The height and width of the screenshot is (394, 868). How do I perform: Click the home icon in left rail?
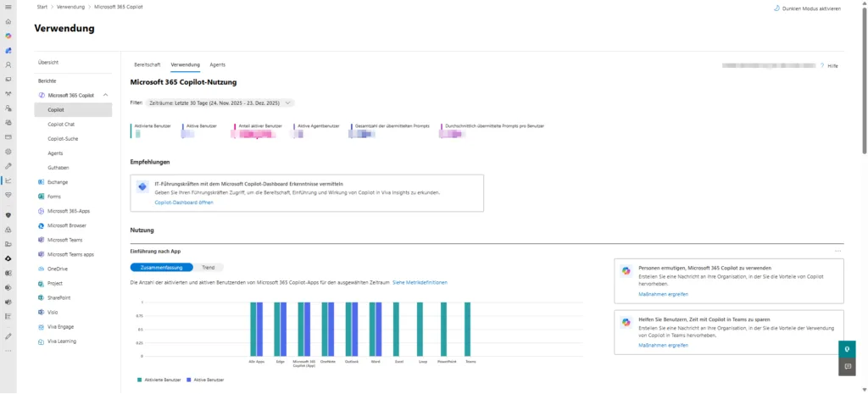point(8,21)
